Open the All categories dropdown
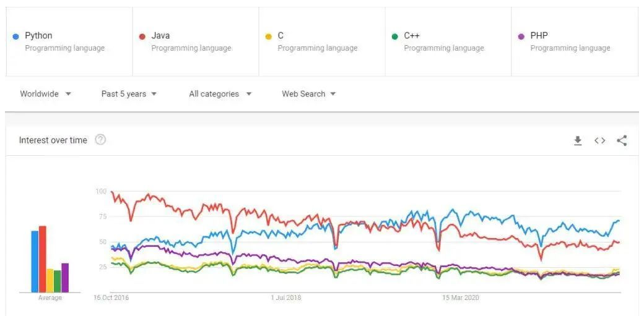644x316 pixels. click(220, 94)
